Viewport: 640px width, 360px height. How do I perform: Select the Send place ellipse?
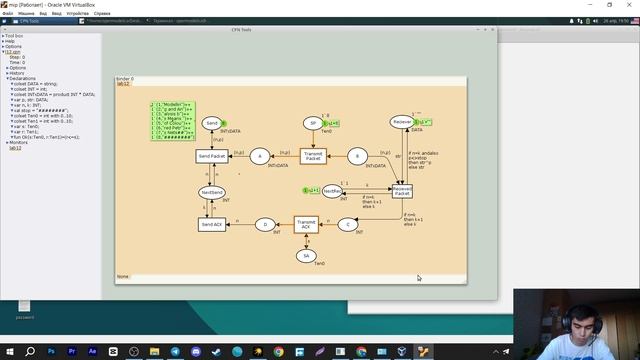pyautogui.click(x=212, y=123)
